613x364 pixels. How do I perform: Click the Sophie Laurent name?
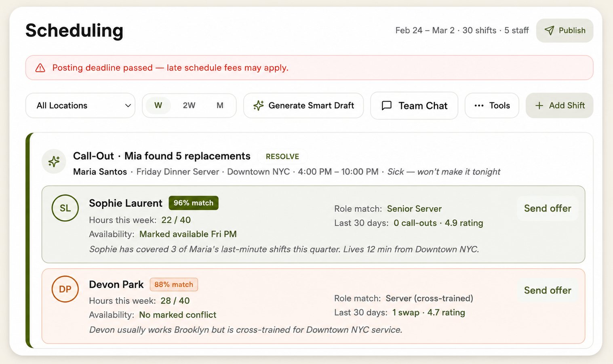click(x=126, y=203)
